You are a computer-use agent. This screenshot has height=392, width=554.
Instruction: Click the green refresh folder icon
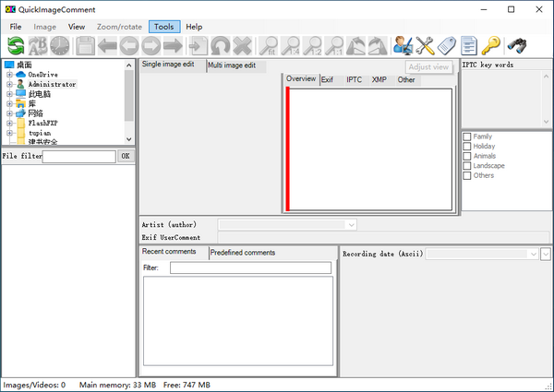coord(16,44)
